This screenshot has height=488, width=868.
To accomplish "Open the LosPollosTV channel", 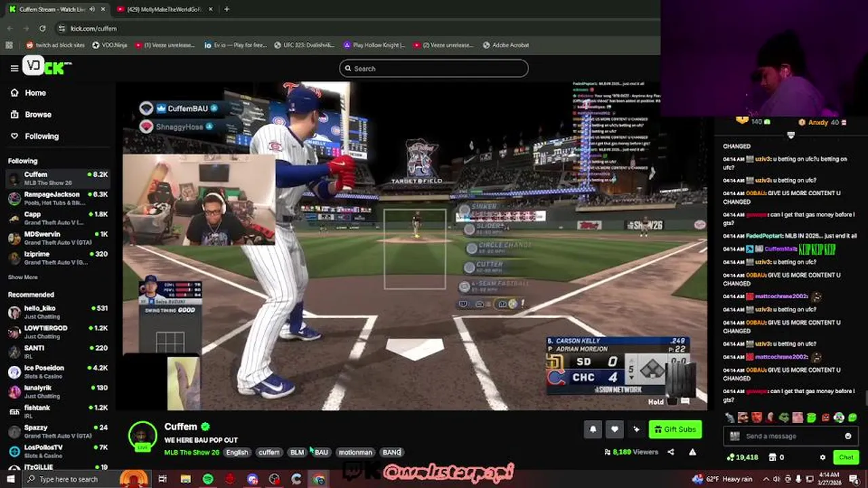I will (x=58, y=451).
